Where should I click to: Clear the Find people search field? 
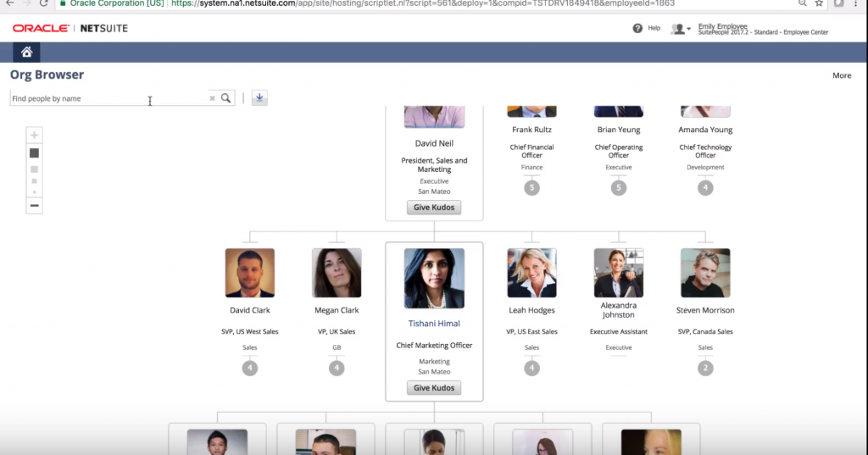pos(212,98)
